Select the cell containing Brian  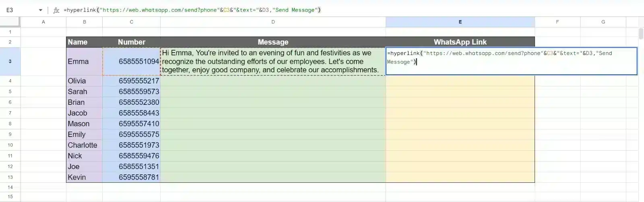pyautogui.click(x=85, y=102)
